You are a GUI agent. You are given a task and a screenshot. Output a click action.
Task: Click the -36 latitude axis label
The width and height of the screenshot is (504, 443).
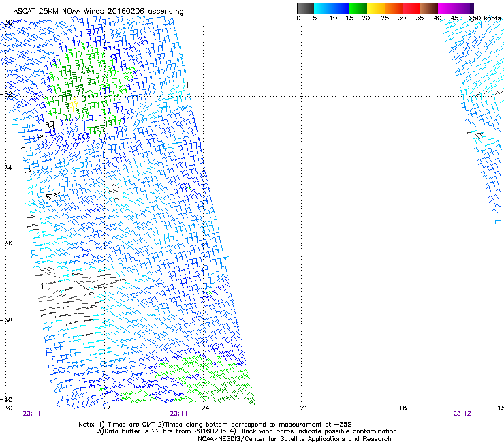tap(6, 243)
